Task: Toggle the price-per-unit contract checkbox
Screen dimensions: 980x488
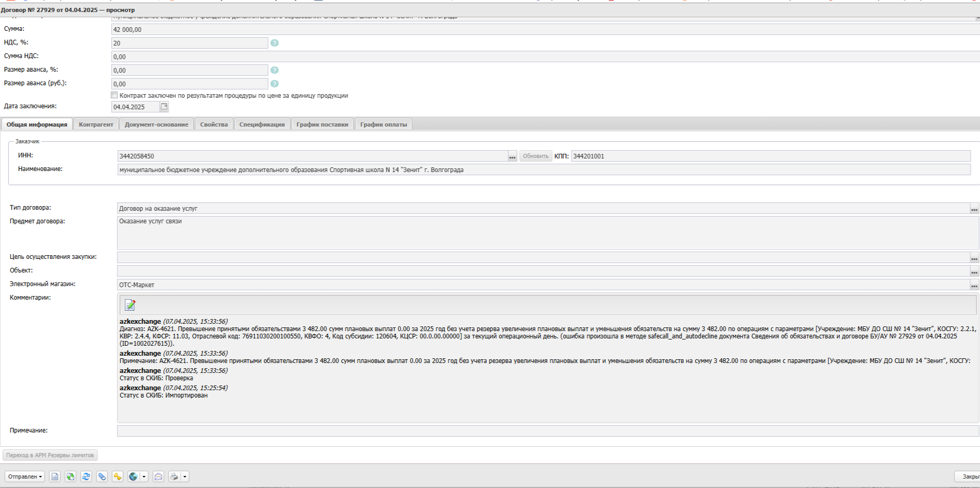Action: click(x=114, y=95)
